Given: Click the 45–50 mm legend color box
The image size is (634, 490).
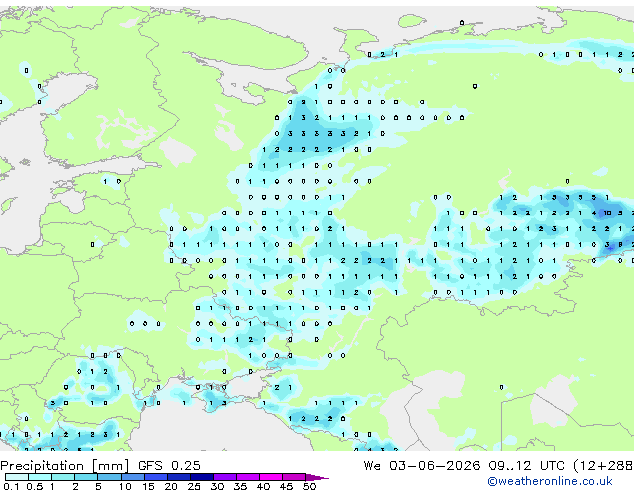Looking at the screenshot, I should 294,477.
